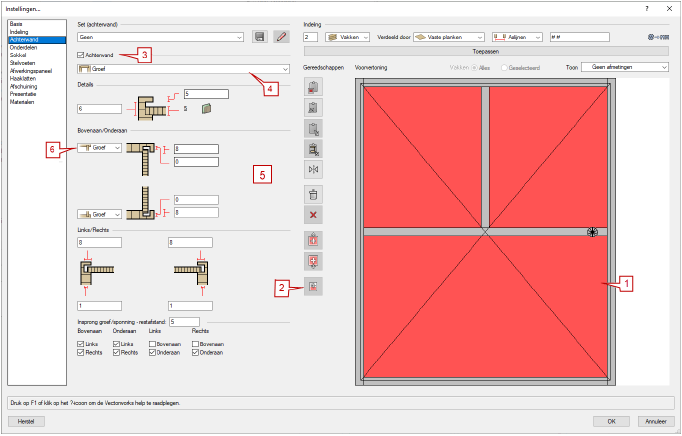Click the red compartment tool with vertical arrows
This screenshot has width=682, height=436.
tap(313, 240)
